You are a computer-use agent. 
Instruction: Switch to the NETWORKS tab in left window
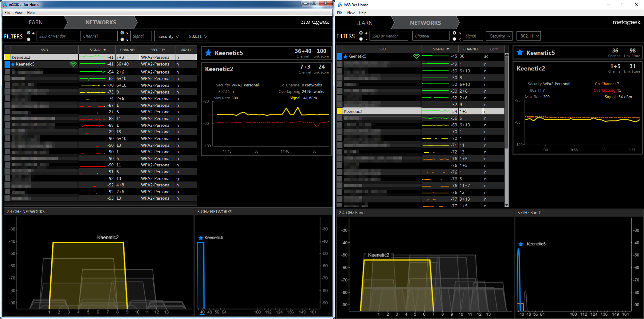(101, 22)
